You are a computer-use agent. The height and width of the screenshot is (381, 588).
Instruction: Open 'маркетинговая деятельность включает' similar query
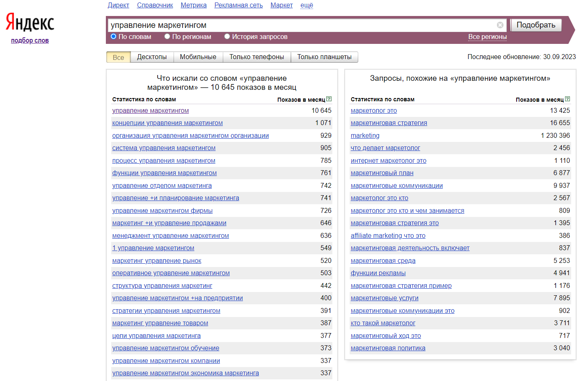(410, 248)
